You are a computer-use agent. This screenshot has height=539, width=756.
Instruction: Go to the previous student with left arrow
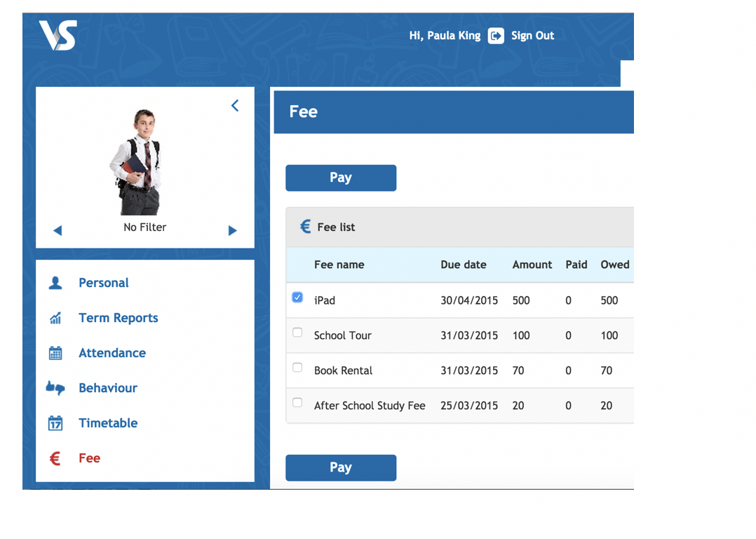click(58, 231)
